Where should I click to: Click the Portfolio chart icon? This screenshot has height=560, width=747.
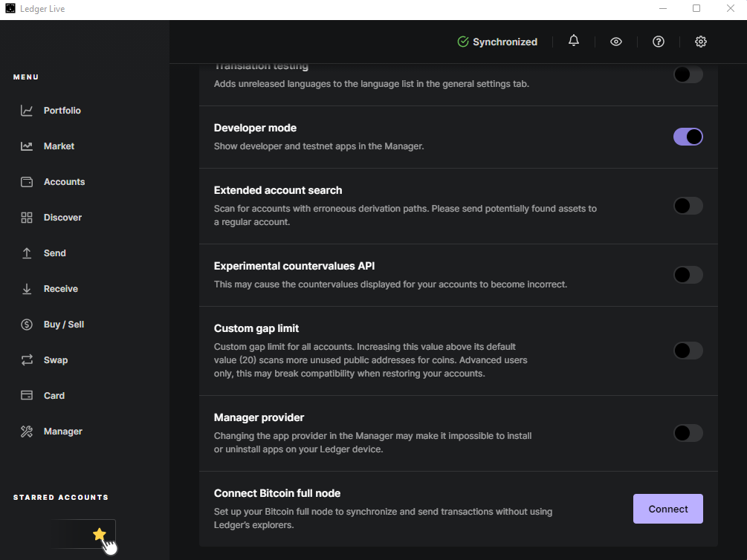click(27, 111)
